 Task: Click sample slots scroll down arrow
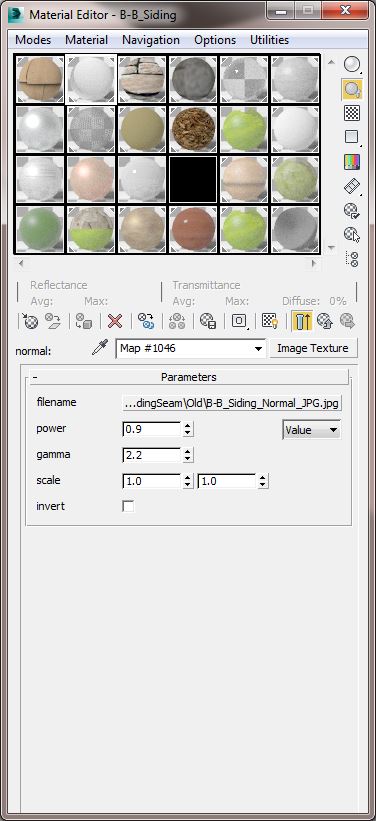[x=330, y=247]
